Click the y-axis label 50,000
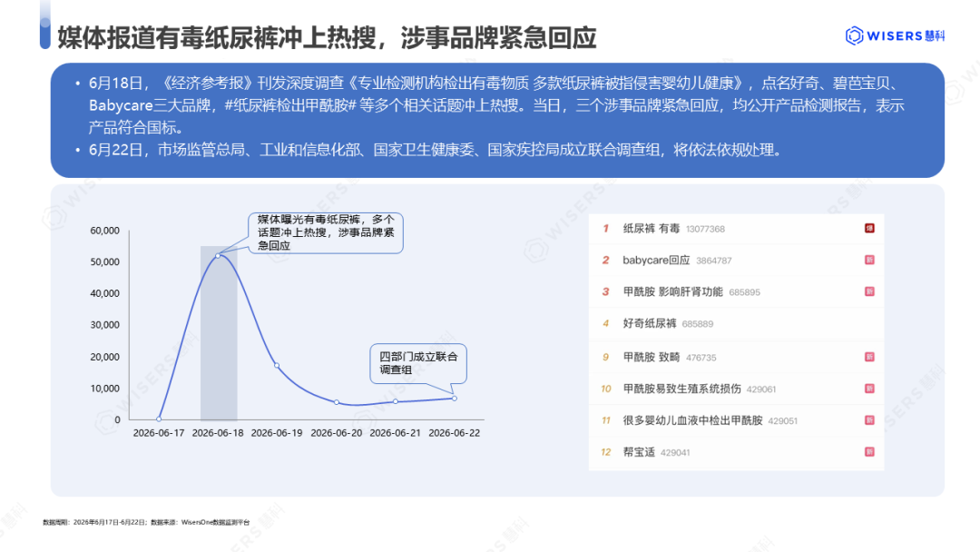Screen dimensions: 980x552 [x=105, y=262]
